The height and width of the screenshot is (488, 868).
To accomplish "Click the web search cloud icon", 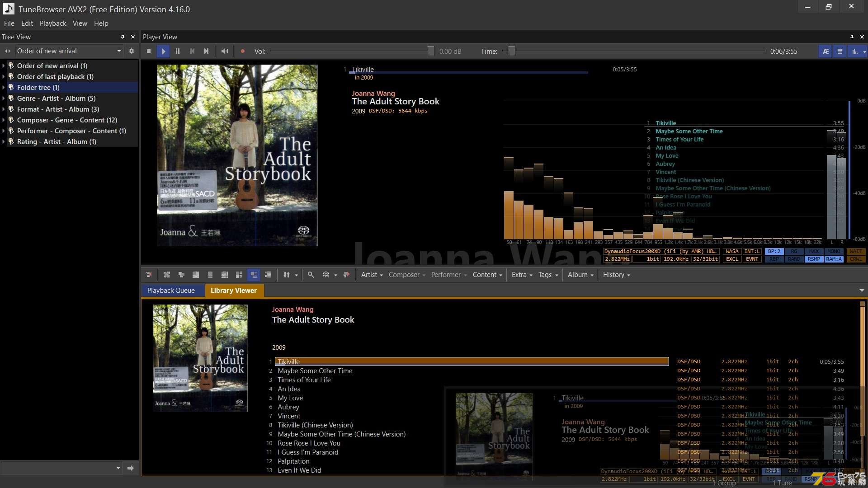I will [x=326, y=275].
